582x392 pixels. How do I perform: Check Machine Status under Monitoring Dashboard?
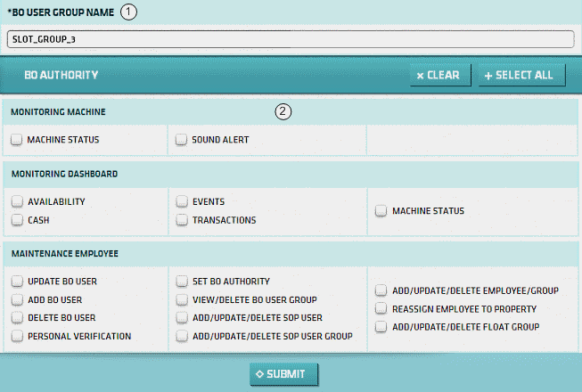click(x=381, y=211)
